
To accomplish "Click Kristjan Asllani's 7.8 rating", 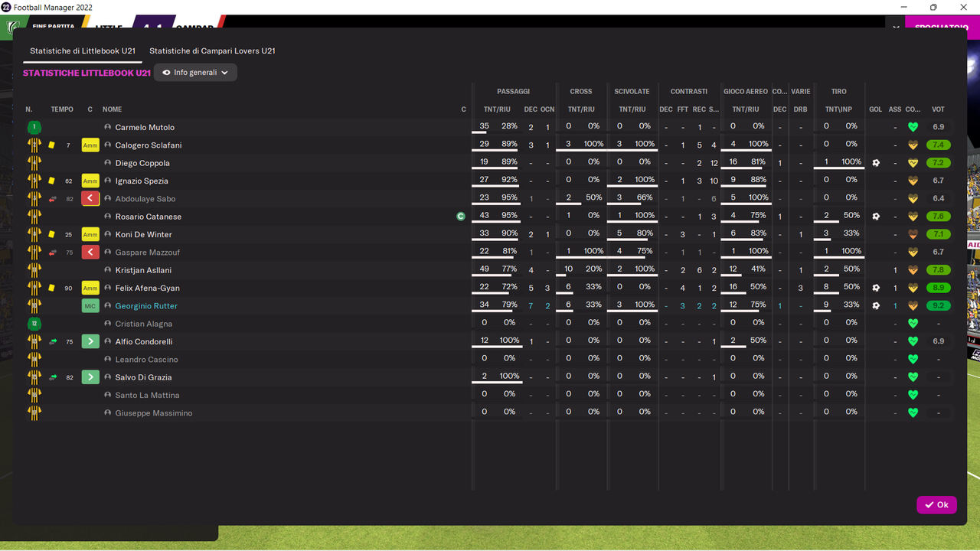I will click(938, 270).
